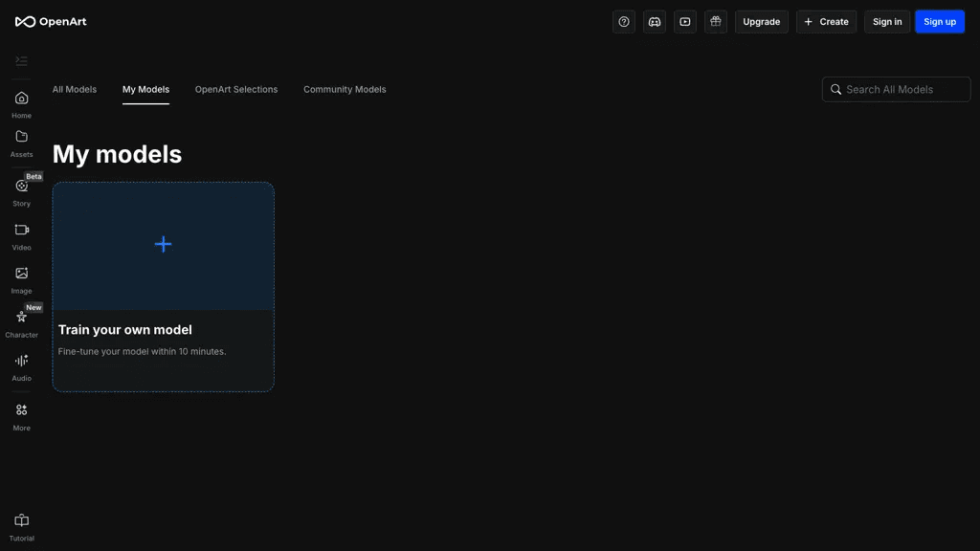Switch to OpenArt Selections tab
The height and width of the screenshot is (551, 980).
point(236,89)
